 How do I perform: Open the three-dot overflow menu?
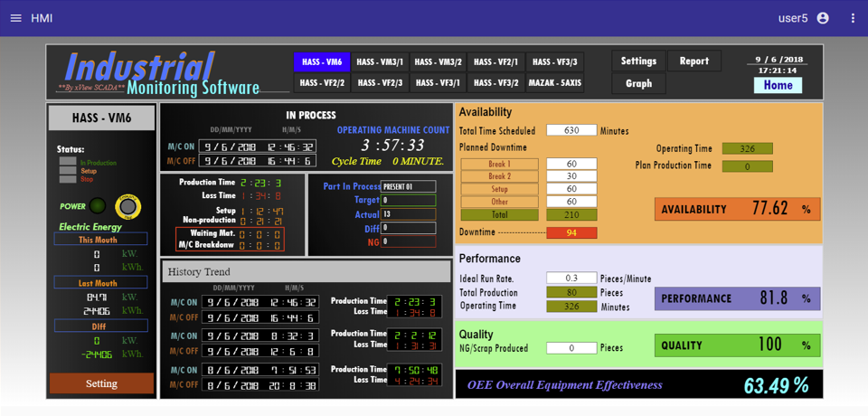pyautogui.click(x=852, y=18)
